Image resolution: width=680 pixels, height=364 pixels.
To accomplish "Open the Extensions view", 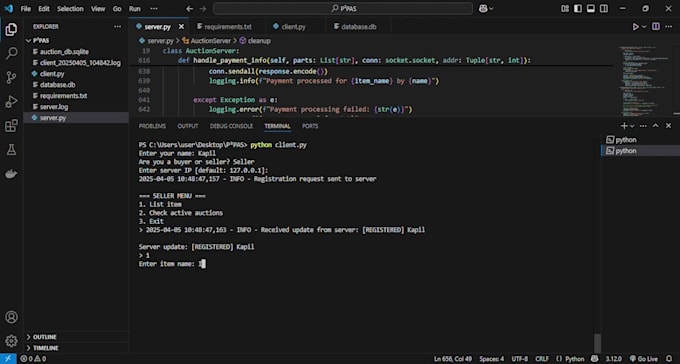I will (11, 126).
